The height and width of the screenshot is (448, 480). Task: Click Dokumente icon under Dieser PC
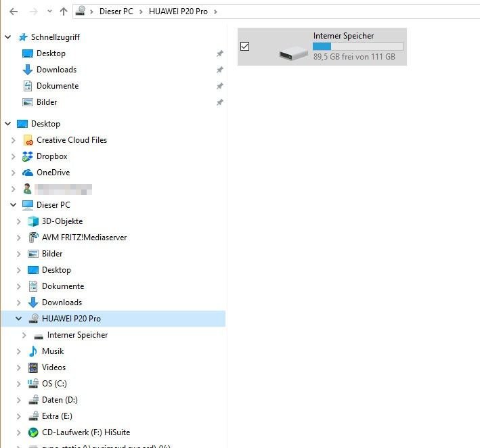[33, 286]
